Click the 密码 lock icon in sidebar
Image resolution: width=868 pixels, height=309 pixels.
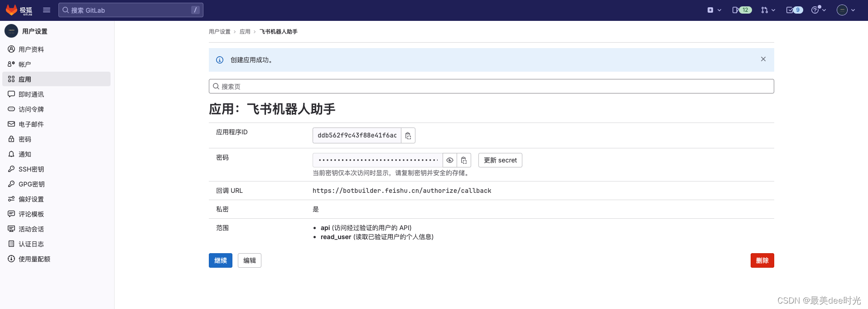point(11,139)
